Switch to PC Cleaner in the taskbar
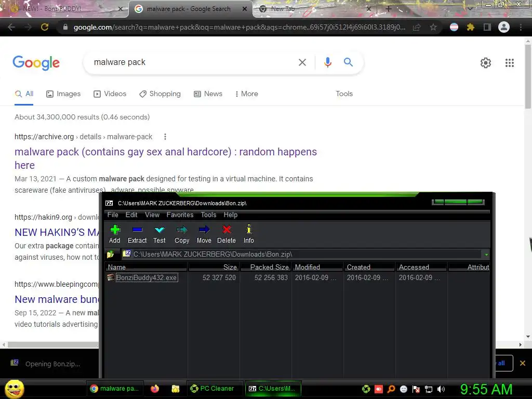The height and width of the screenshot is (399, 532). pyautogui.click(x=215, y=389)
